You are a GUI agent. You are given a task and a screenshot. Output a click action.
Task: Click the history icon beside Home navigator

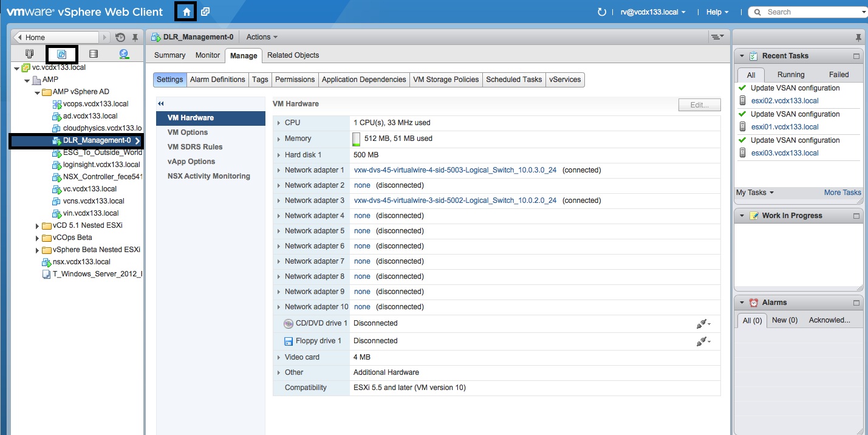pos(120,38)
